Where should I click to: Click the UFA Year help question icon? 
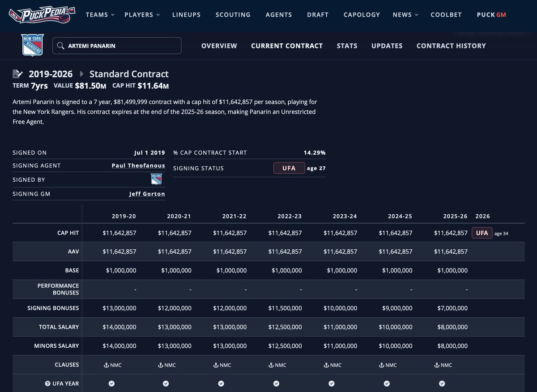47,383
